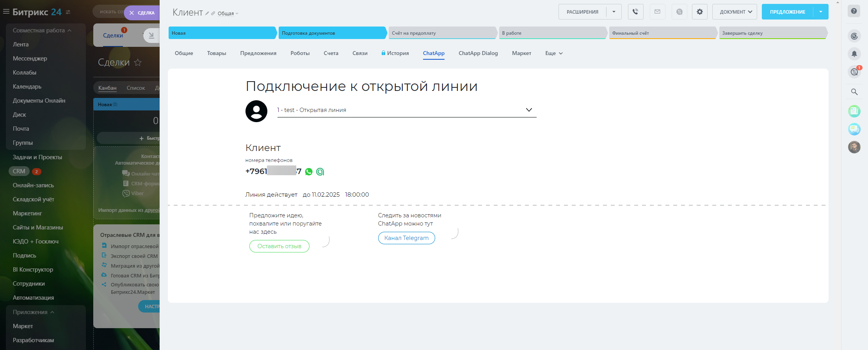This screenshot has width=868, height=350.
Task: Open notifications bell in right sidebar
Action: click(x=854, y=54)
